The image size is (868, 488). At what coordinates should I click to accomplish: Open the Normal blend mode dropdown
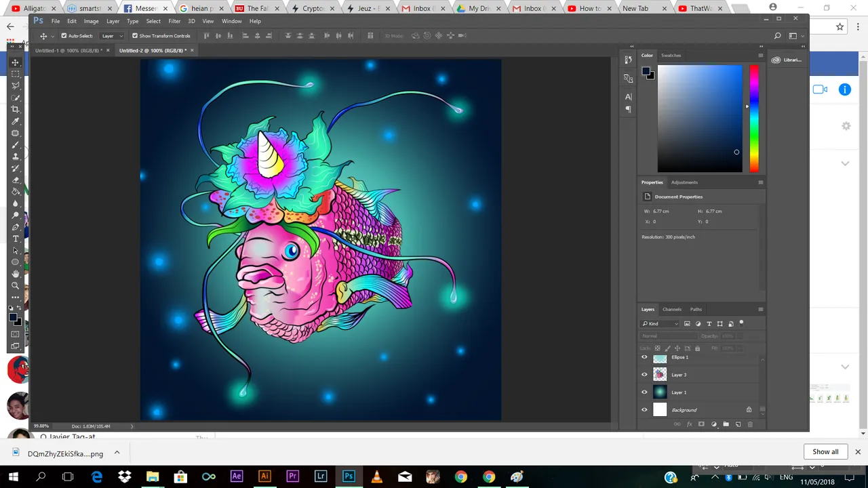pos(669,336)
